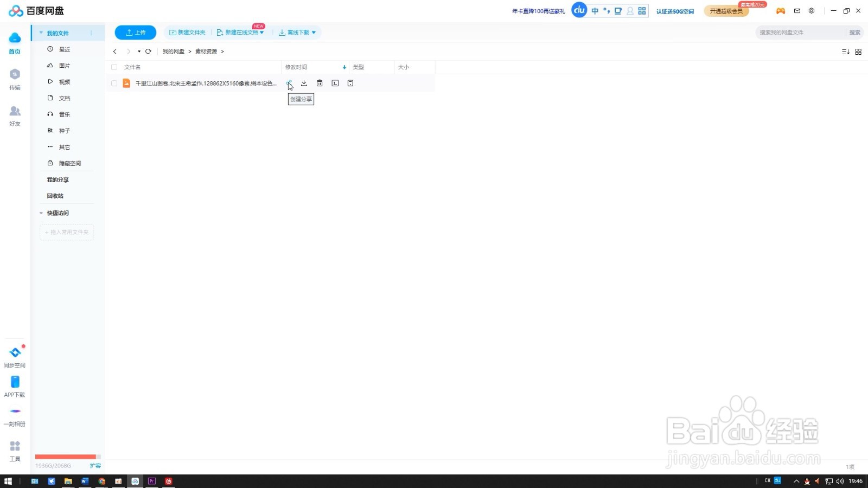Viewport: 868px width, 488px height.
Task: Open Premiere Pro from the taskbar
Action: 152,481
